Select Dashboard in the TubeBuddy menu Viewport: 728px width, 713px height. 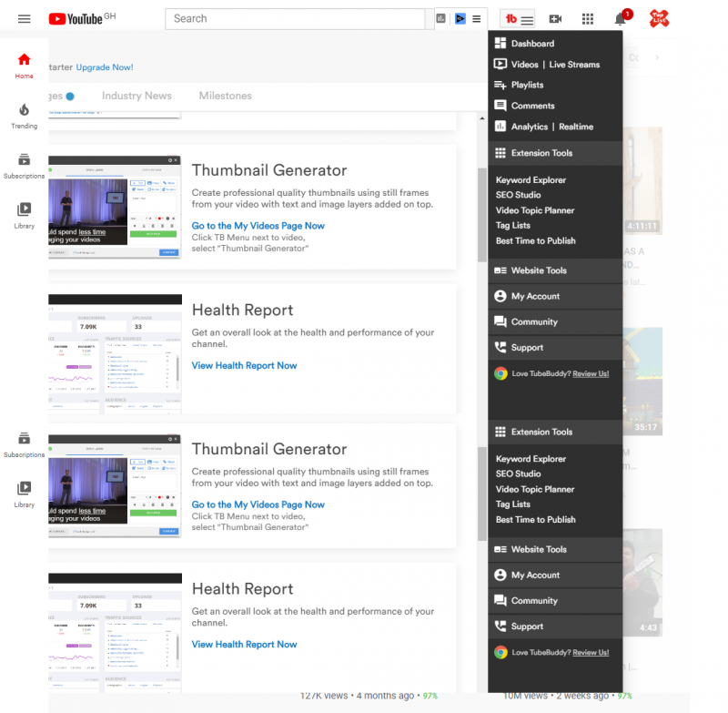click(x=532, y=44)
